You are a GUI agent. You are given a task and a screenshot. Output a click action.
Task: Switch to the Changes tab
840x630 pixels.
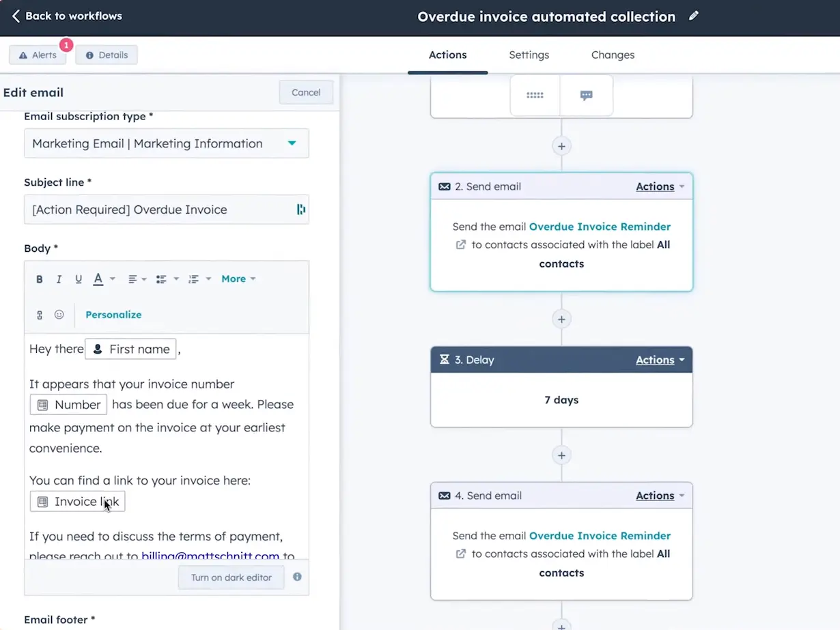coord(612,55)
